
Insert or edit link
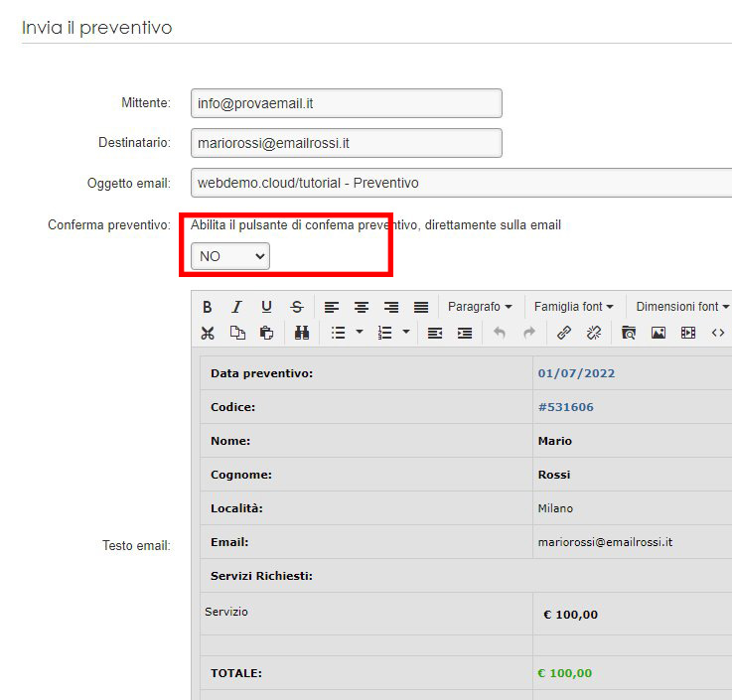tap(564, 333)
